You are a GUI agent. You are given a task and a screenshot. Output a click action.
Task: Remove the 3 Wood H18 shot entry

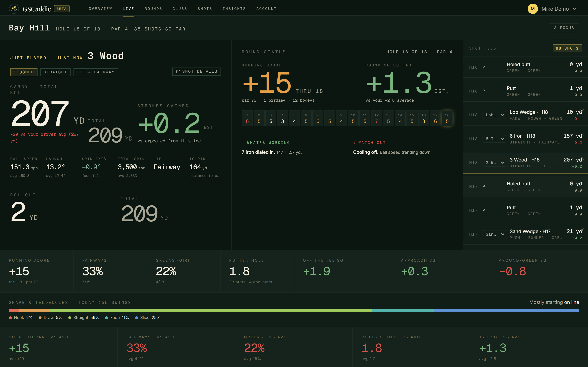tap(582, 158)
